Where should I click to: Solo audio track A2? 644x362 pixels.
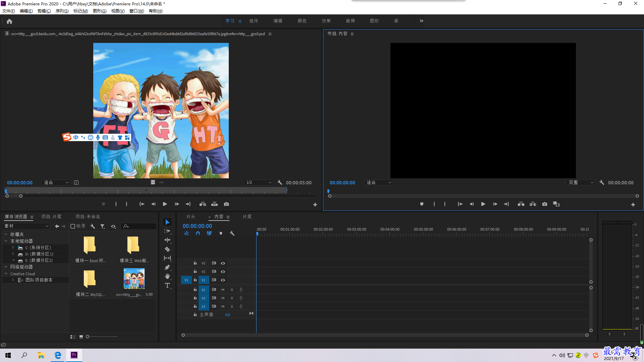click(x=232, y=298)
